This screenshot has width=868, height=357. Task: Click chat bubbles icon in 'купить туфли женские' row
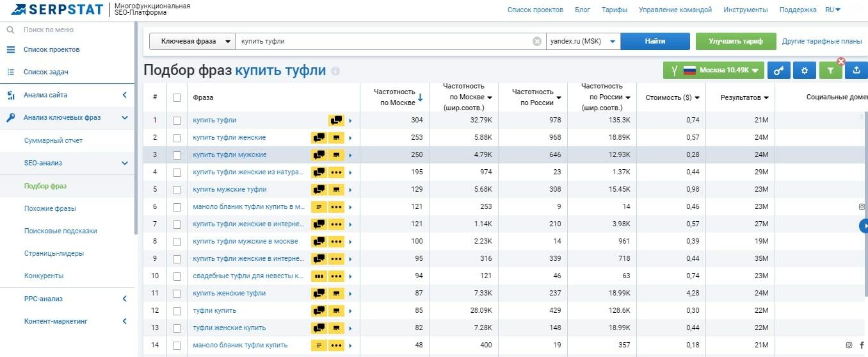click(x=319, y=137)
